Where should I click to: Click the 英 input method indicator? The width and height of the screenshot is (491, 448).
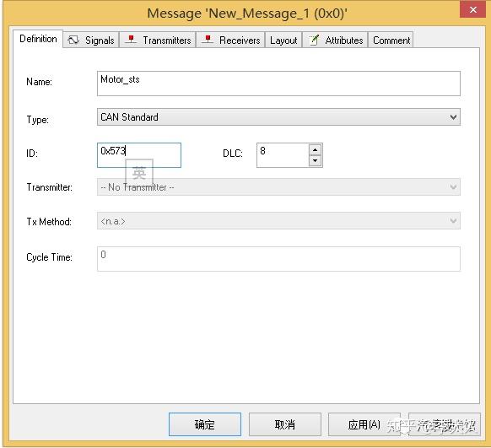point(139,172)
